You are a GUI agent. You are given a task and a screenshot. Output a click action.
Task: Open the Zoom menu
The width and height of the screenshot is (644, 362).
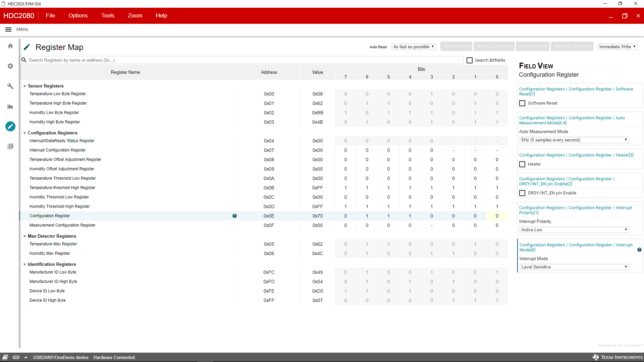pyautogui.click(x=135, y=16)
